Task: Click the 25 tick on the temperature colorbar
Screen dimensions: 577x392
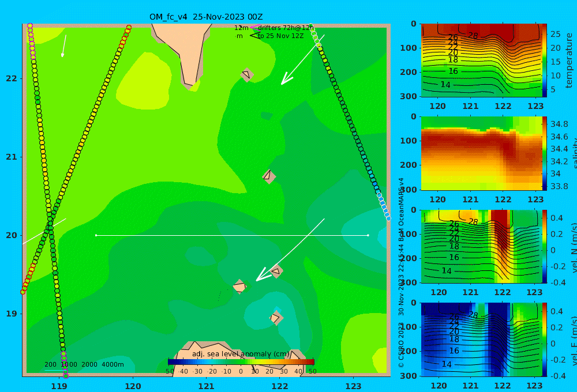Action: (555, 34)
